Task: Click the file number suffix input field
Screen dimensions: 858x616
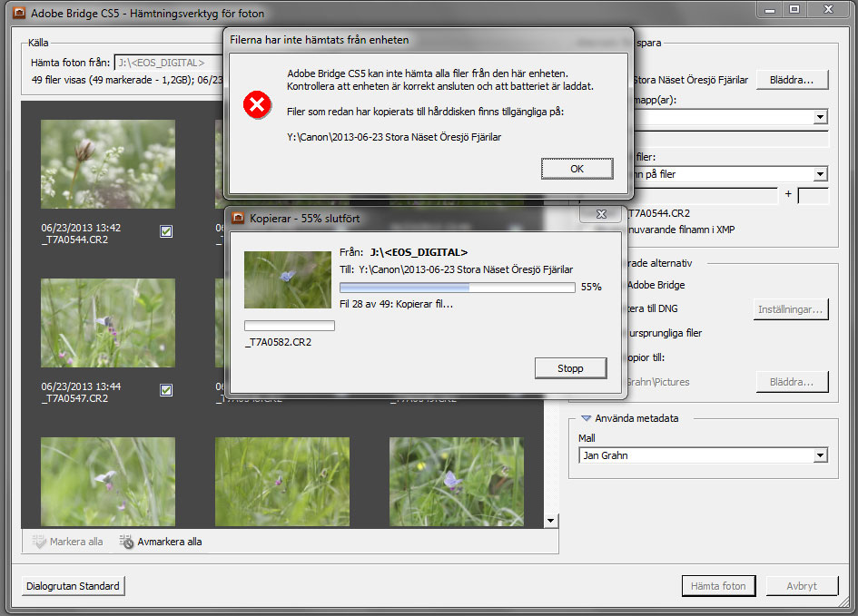Action: coord(814,196)
